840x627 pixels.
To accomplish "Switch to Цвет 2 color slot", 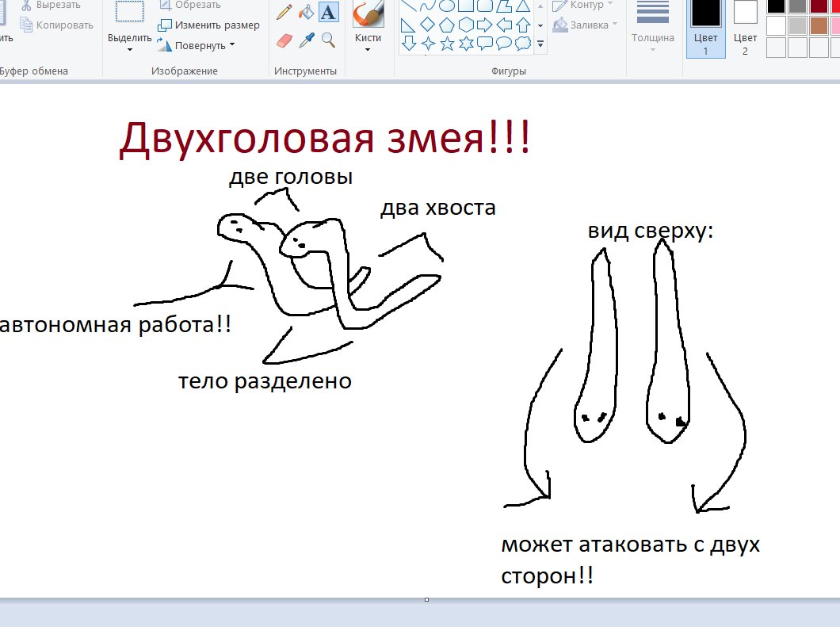I will [745, 28].
